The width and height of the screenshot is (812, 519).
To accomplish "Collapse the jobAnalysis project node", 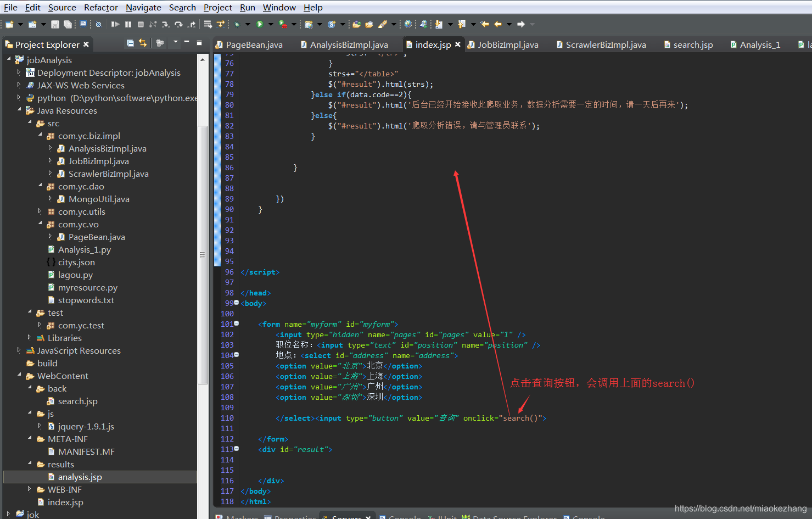I will 9,59.
